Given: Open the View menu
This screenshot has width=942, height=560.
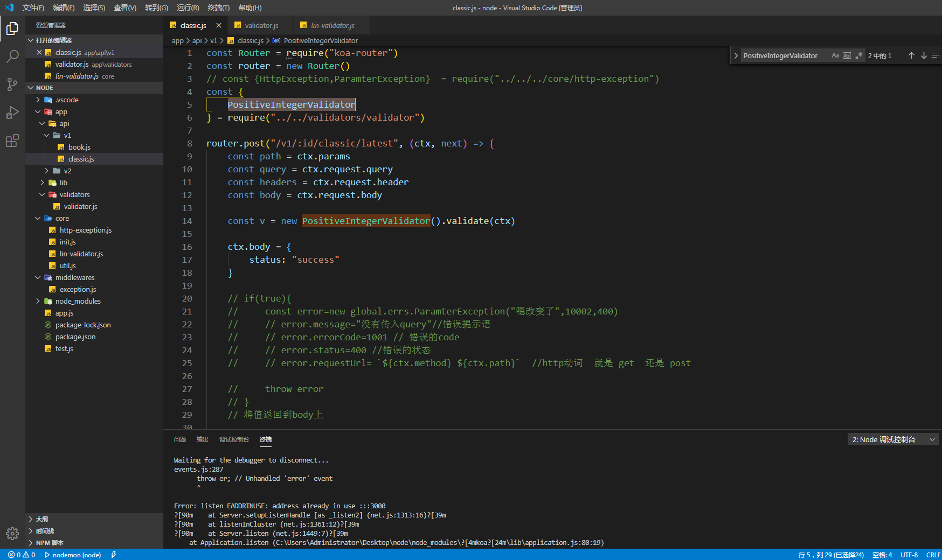Looking at the screenshot, I should 124,8.
